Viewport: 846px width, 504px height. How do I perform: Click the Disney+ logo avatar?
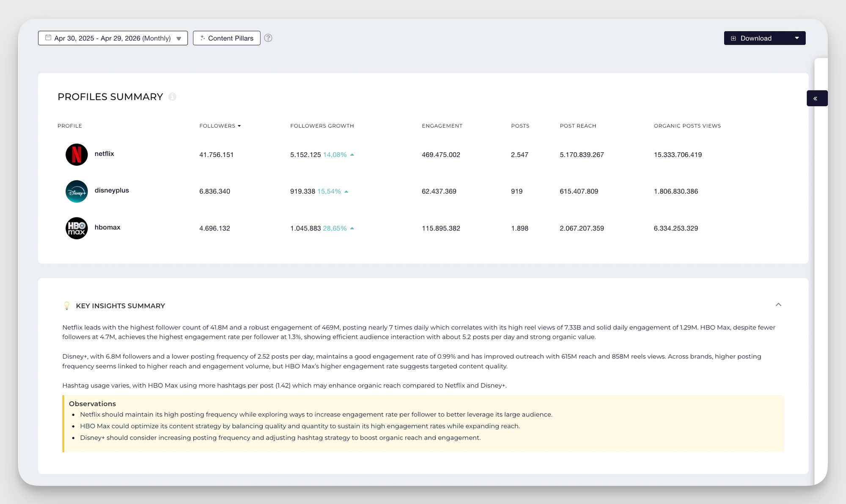(77, 192)
